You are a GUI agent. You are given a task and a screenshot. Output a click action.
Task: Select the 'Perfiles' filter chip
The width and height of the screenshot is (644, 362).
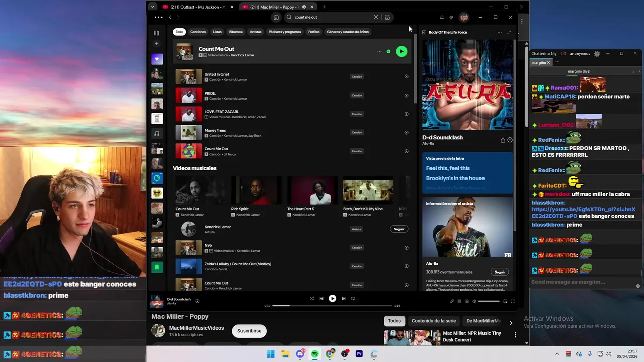314,32
